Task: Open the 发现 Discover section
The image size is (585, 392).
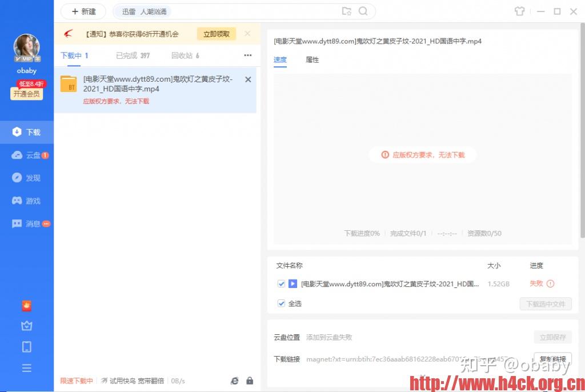Action: [x=26, y=178]
